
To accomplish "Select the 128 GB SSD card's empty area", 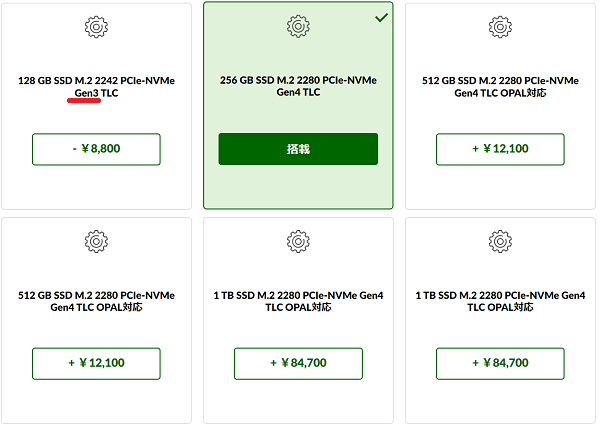I will point(96,187).
